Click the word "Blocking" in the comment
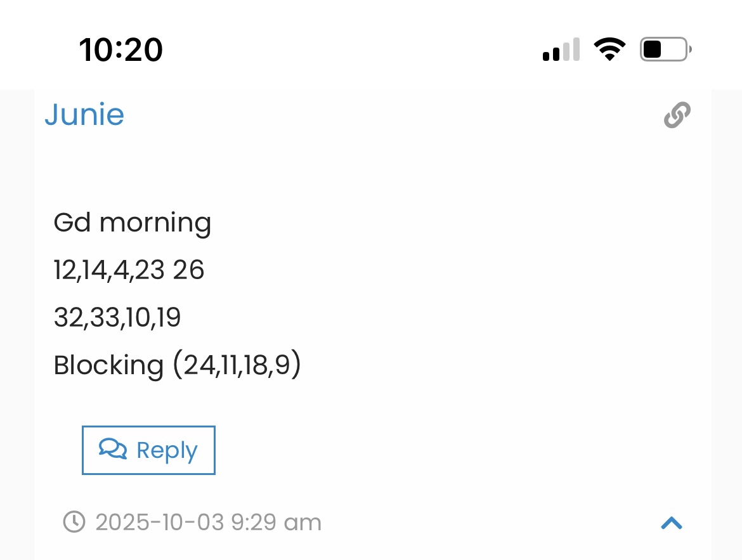This screenshot has height=560, width=742. tap(108, 365)
